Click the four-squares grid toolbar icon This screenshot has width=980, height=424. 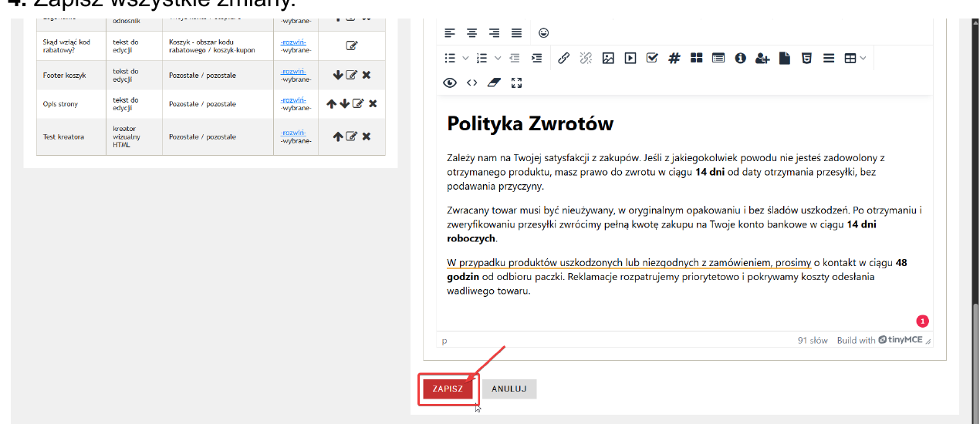(696, 58)
